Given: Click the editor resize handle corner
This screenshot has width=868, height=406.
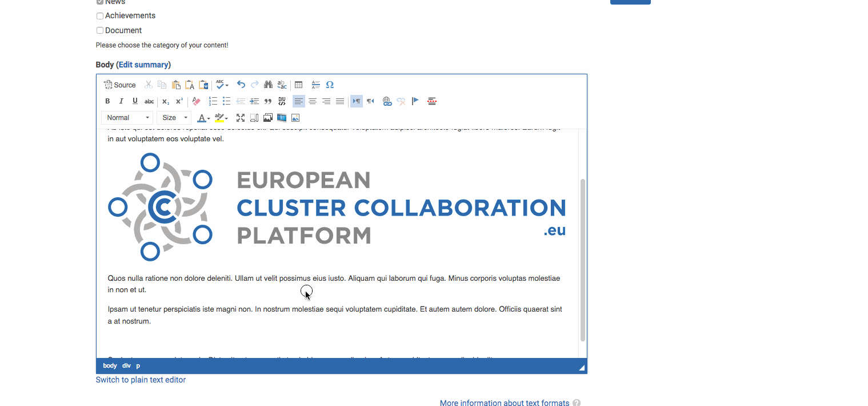Looking at the screenshot, I should [582, 368].
